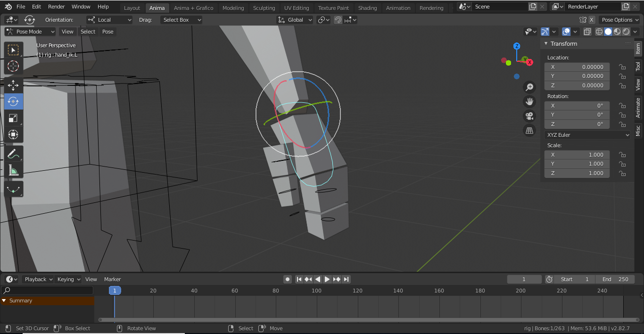Activate the Annotate pencil tool
Viewport: 644px width, 334px height.
[x=13, y=154]
